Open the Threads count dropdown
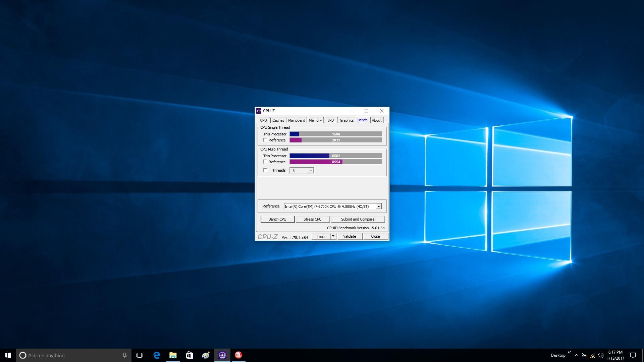Viewport: 644px width, 362px height. (311, 171)
